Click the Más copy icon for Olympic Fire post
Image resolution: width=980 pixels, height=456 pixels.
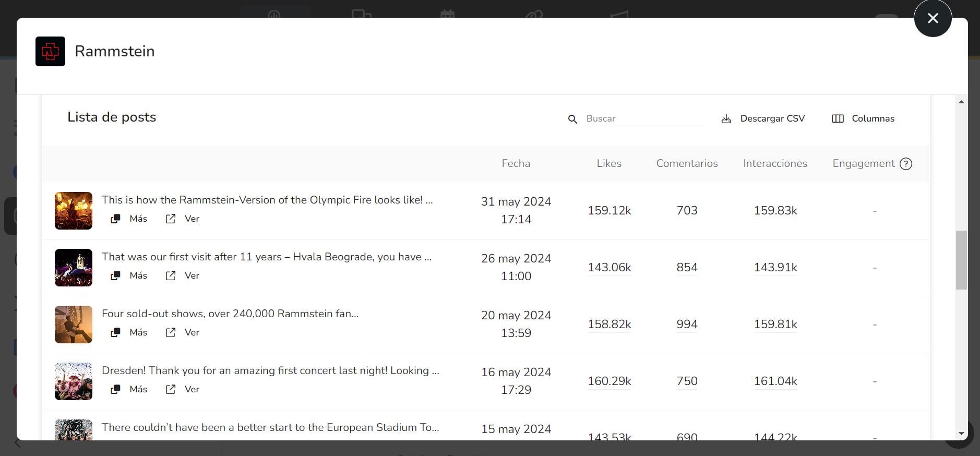115,219
